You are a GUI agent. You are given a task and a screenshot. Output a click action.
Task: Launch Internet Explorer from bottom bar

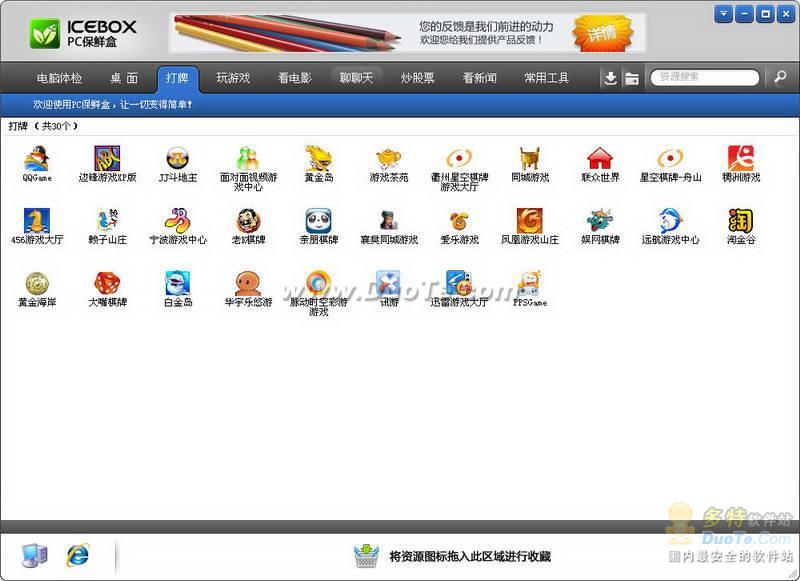tap(77, 555)
